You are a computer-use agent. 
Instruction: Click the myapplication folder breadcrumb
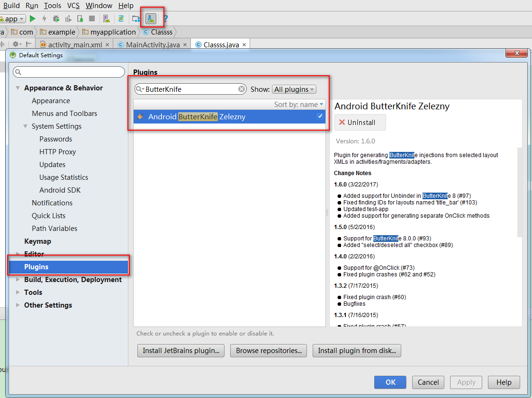pyautogui.click(x=108, y=32)
